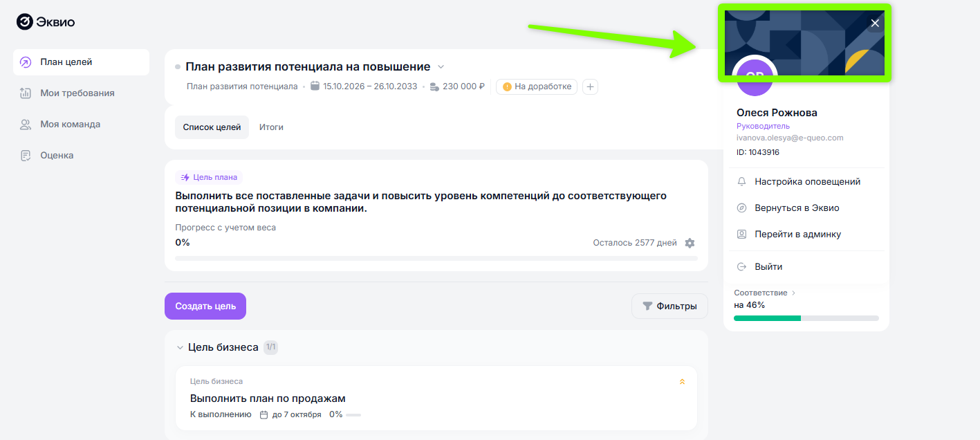
Task: Open the План целей section
Action: (x=81, y=62)
